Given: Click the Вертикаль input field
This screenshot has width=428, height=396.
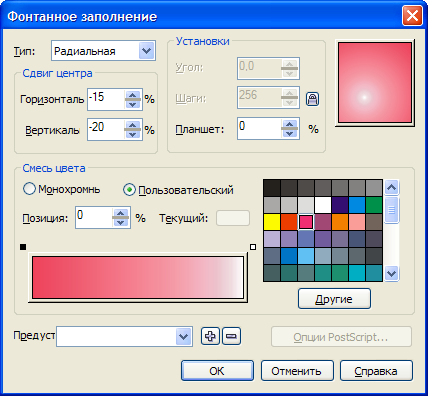Looking at the screenshot, I should click(x=106, y=129).
